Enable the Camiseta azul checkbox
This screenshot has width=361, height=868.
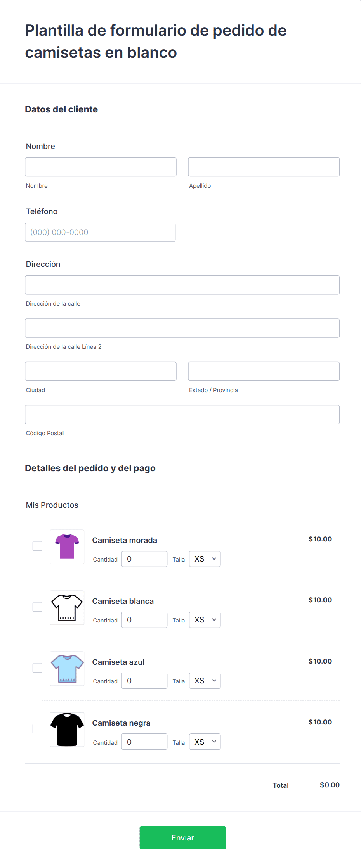pyautogui.click(x=37, y=667)
